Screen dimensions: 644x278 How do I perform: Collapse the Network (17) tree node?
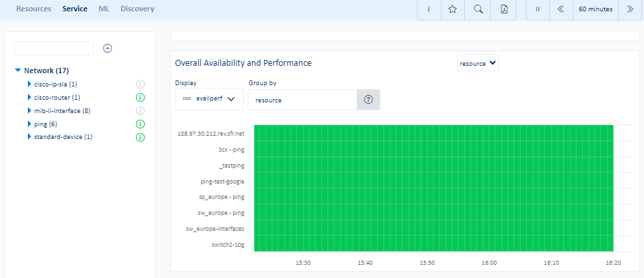18,70
